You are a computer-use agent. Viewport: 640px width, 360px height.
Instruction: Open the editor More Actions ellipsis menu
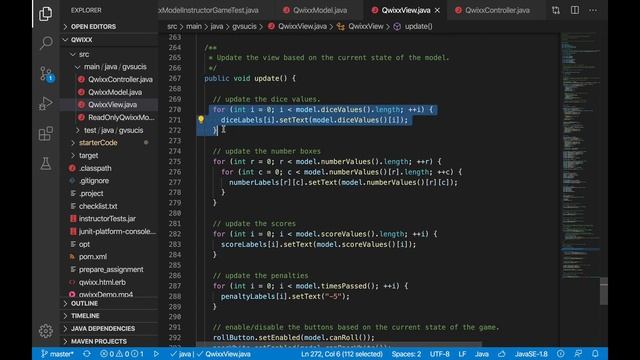point(593,10)
